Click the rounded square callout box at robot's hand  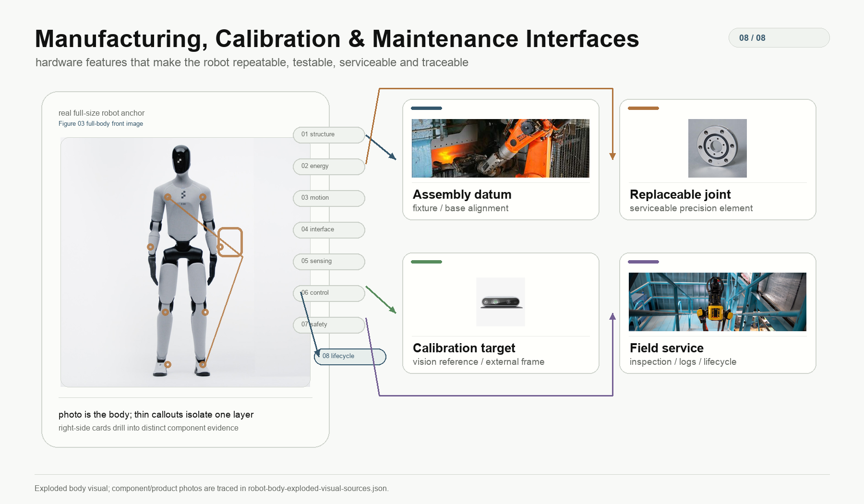(x=230, y=242)
